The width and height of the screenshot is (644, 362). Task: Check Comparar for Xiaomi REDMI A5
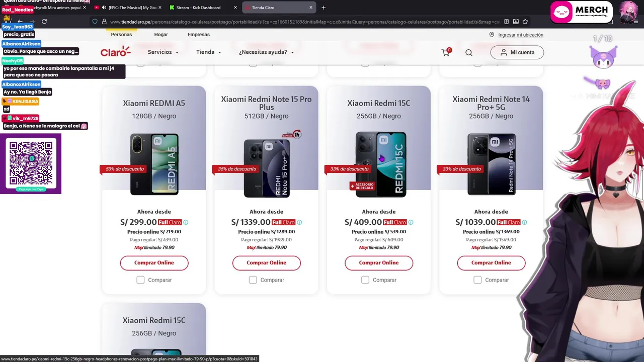pyautogui.click(x=140, y=280)
